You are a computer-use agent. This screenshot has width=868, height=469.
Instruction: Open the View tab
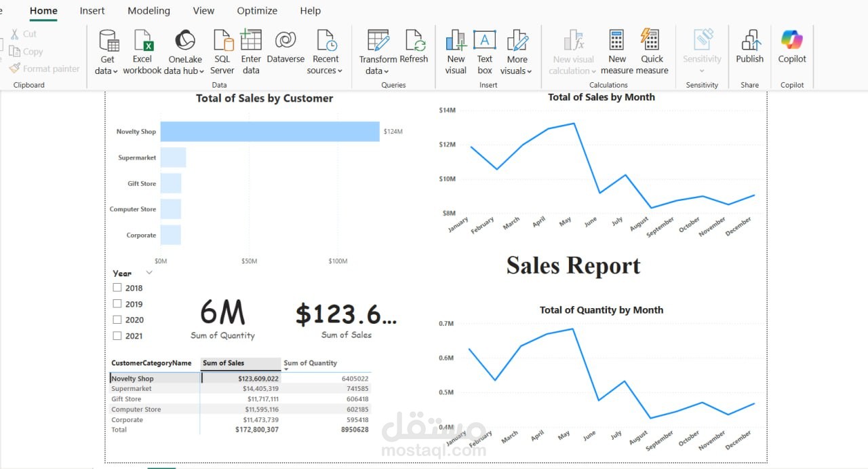tap(203, 11)
